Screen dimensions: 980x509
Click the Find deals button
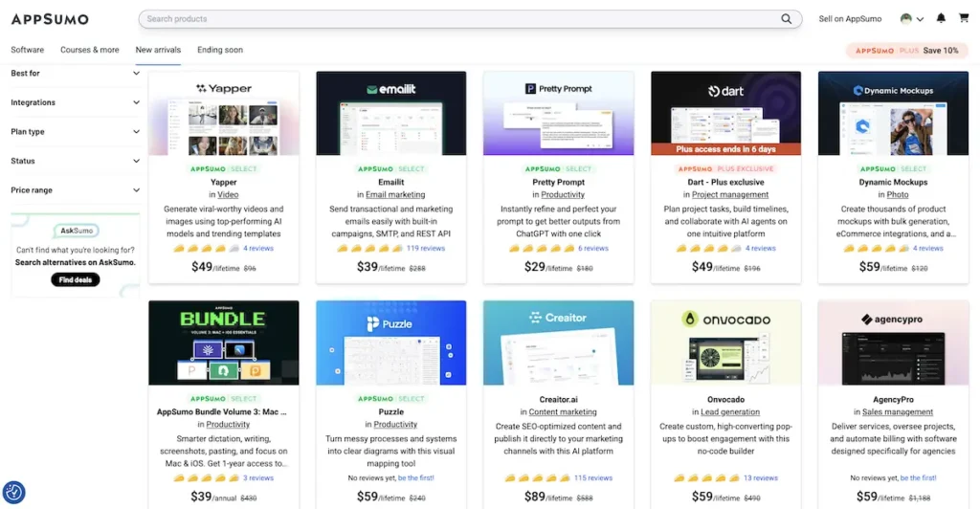75,279
